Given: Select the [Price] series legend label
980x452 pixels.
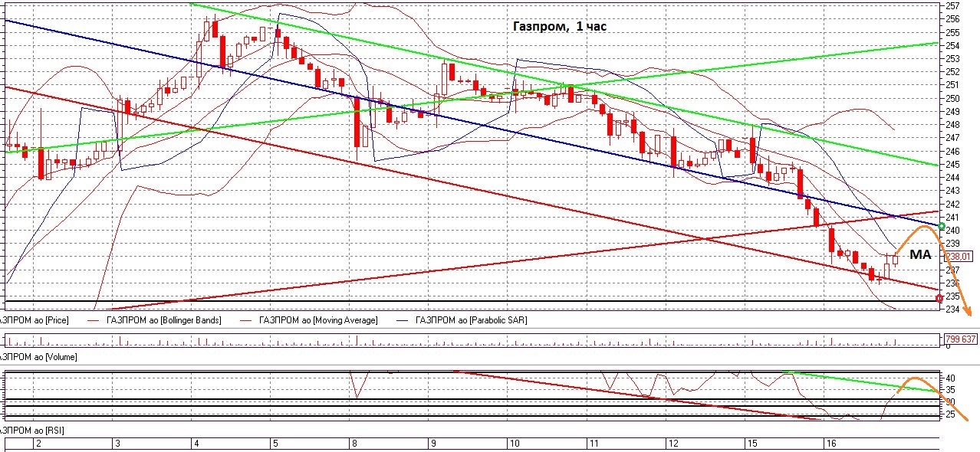Looking at the screenshot, I should click(x=35, y=319).
